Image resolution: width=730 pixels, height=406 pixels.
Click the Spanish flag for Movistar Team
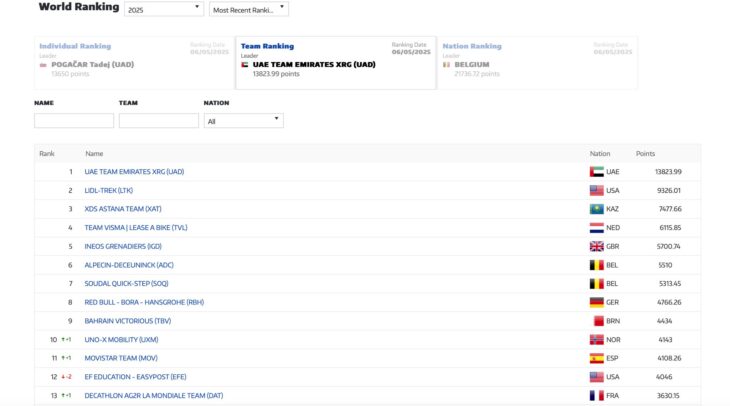coord(597,358)
